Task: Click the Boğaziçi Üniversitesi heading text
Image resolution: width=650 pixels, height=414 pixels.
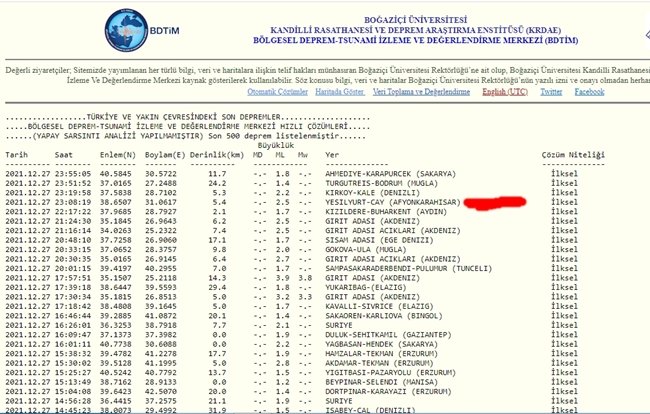Action: 415,20
